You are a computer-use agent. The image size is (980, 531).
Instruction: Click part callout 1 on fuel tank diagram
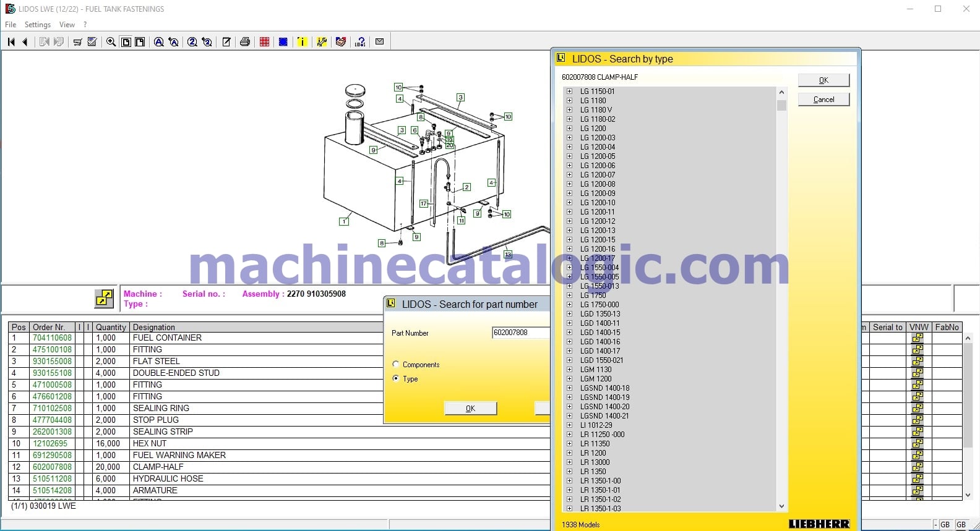[344, 221]
